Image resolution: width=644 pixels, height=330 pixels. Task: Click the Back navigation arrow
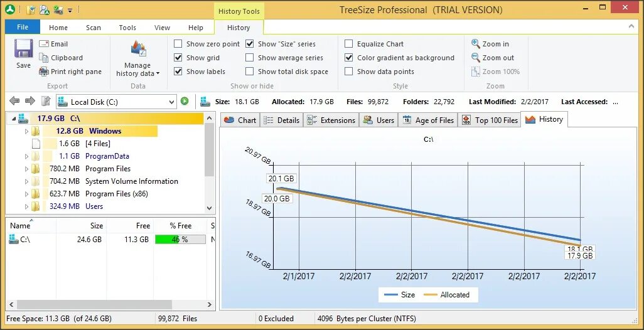(14, 101)
